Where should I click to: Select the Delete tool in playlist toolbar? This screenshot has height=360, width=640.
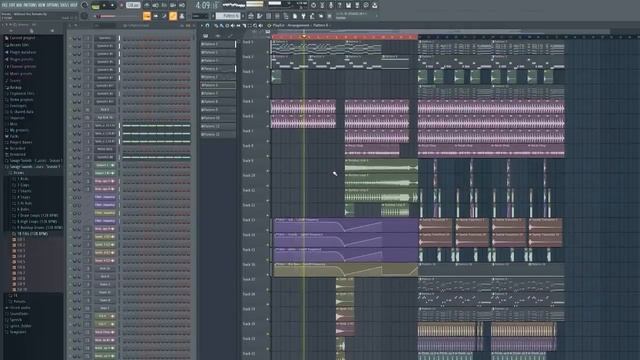pyautogui.click(x=227, y=25)
